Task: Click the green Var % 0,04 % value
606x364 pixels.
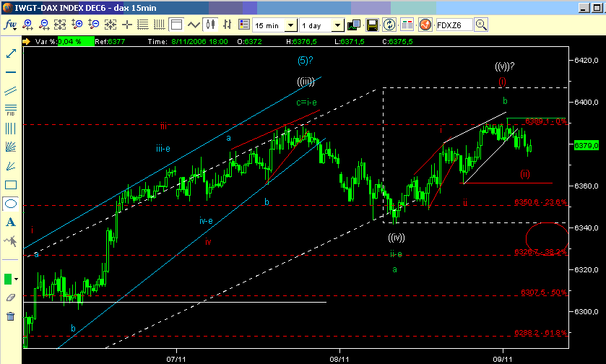Action: click(76, 41)
